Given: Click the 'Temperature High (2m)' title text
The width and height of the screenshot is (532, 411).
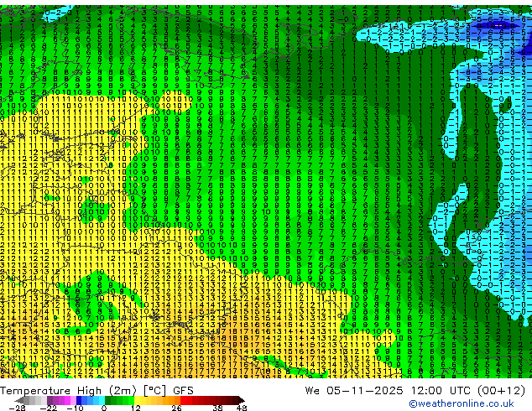Looking at the screenshot, I should (x=68, y=391).
